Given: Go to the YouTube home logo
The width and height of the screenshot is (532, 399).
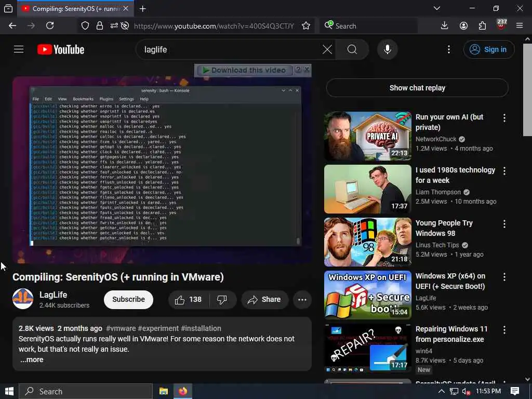Looking at the screenshot, I should point(61,49).
